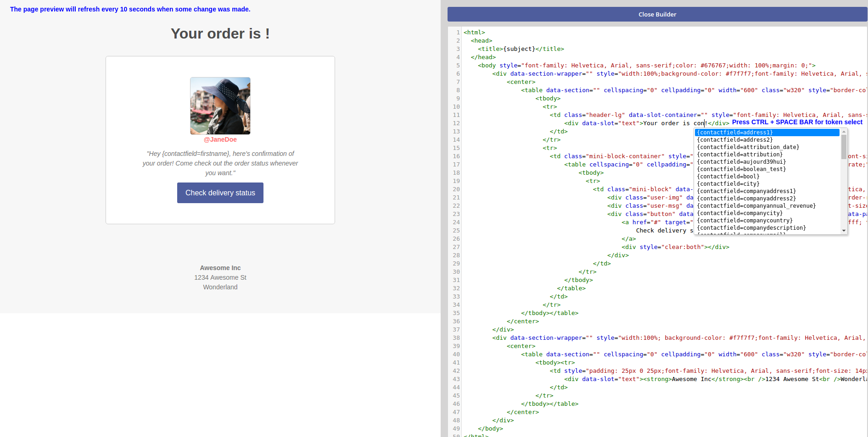Choose the {contactfield=companycity} suggestion
Image resolution: width=868 pixels, height=437 pixels.
click(739, 213)
